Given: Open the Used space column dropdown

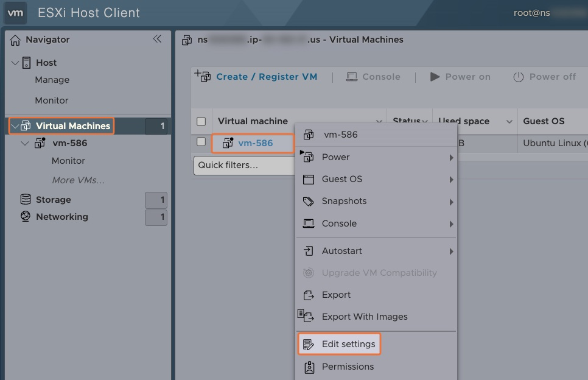Looking at the screenshot, I should tap(509, 122).
